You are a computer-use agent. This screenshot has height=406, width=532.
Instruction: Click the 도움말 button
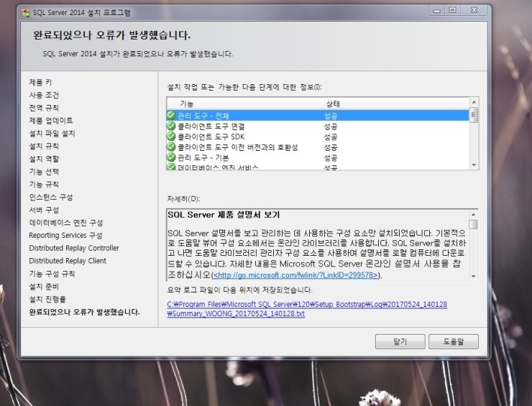tap(454, 341)
